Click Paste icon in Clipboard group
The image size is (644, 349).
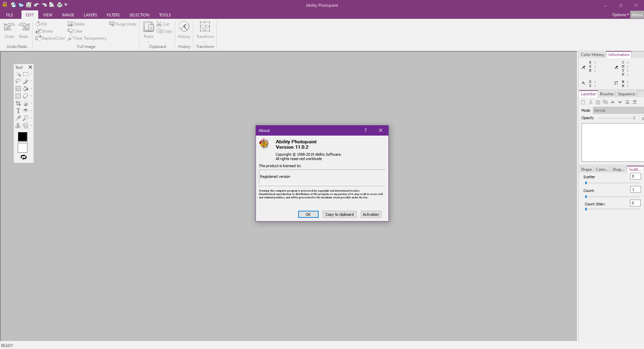click(148, 27)
